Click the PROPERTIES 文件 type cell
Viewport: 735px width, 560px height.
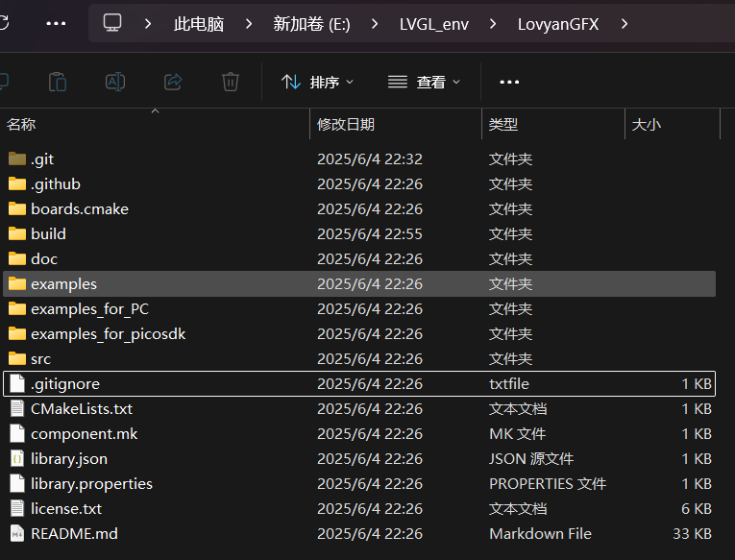pyautogui.click(x=548, y=483)
